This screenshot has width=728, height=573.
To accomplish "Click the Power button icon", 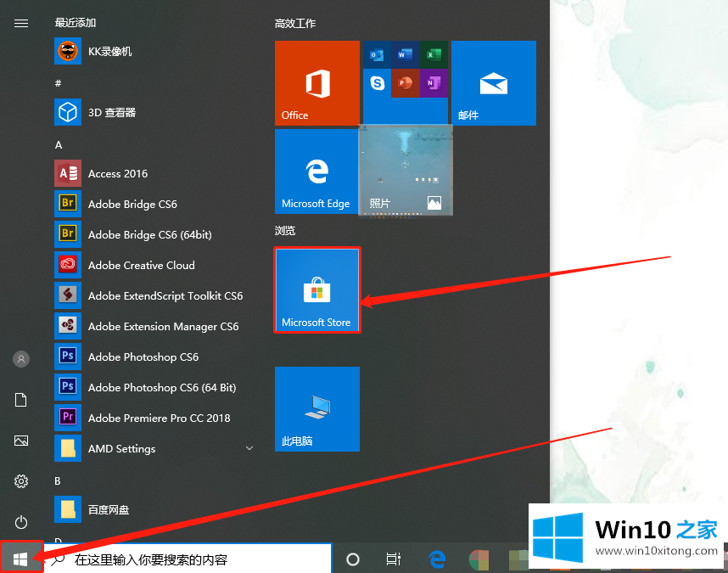I will point(21,522).
